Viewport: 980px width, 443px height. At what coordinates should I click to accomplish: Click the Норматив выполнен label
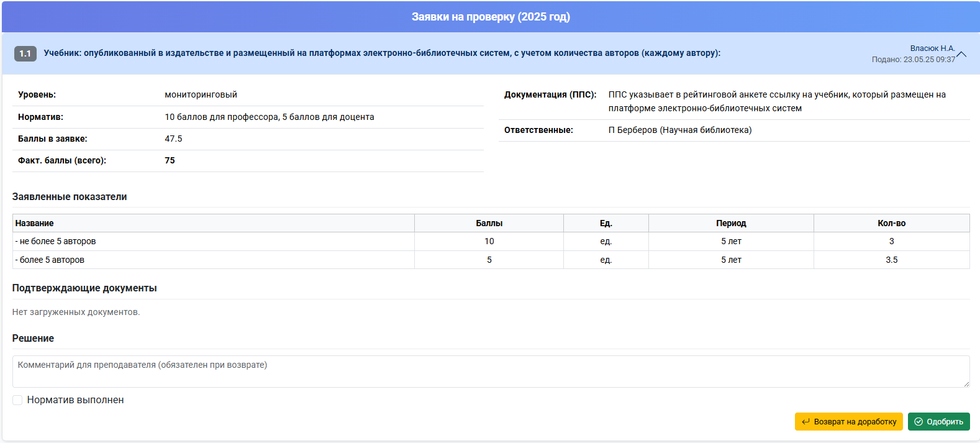click(76, 400)
